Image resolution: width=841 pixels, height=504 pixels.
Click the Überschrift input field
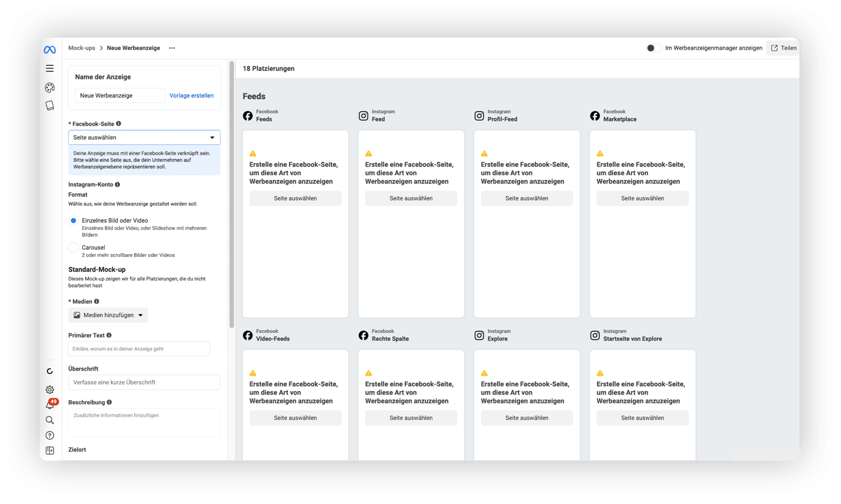click(144, 382)
